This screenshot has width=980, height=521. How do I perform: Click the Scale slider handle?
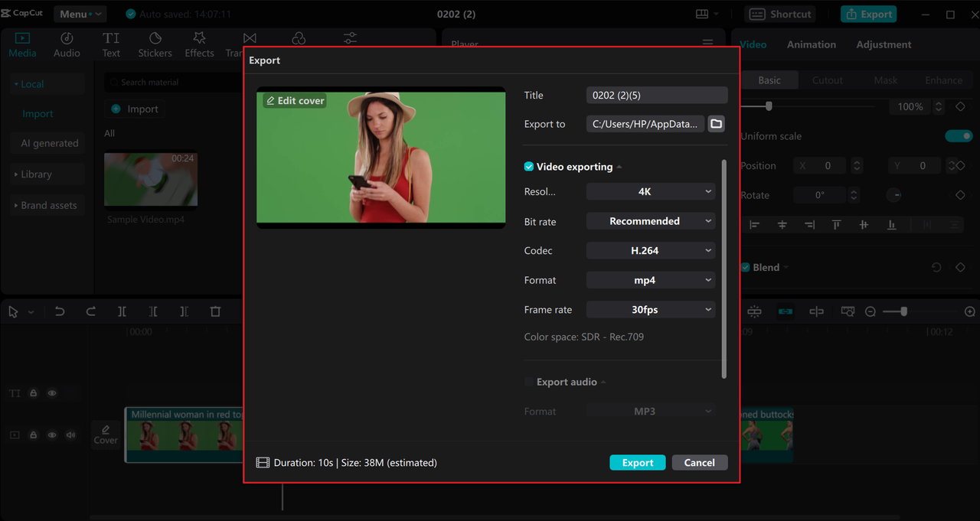tap(769, 106)
